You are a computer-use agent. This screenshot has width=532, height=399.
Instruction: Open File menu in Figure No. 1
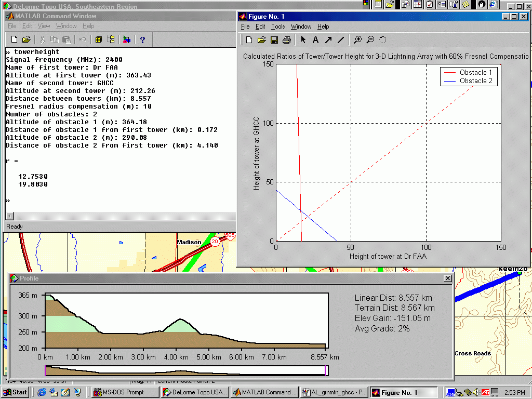245,26
